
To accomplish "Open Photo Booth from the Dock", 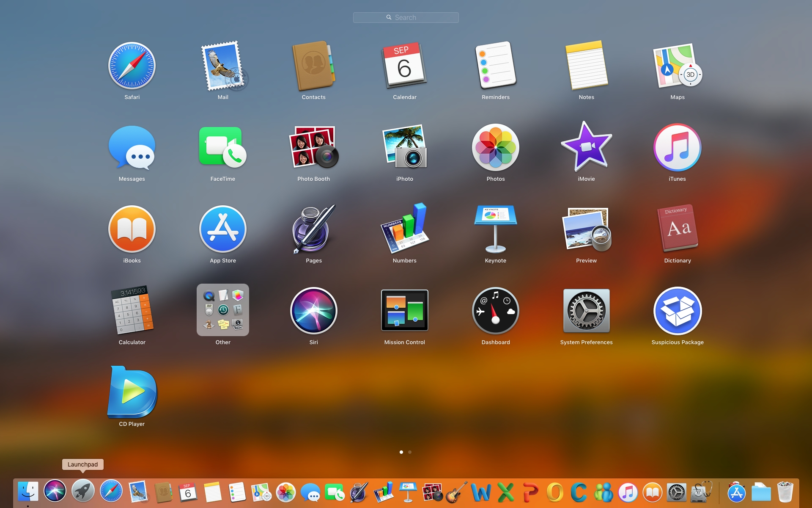I will [433, 492].
